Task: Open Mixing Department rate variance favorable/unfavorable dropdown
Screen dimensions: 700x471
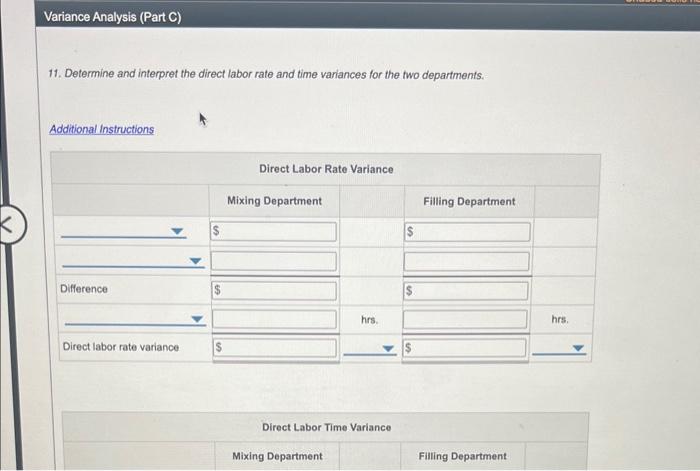Action: pos(370,349)
